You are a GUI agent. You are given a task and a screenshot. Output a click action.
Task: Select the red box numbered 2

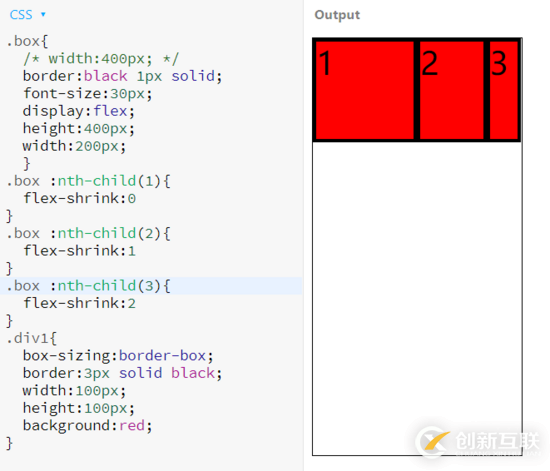(x=451, y=90)
